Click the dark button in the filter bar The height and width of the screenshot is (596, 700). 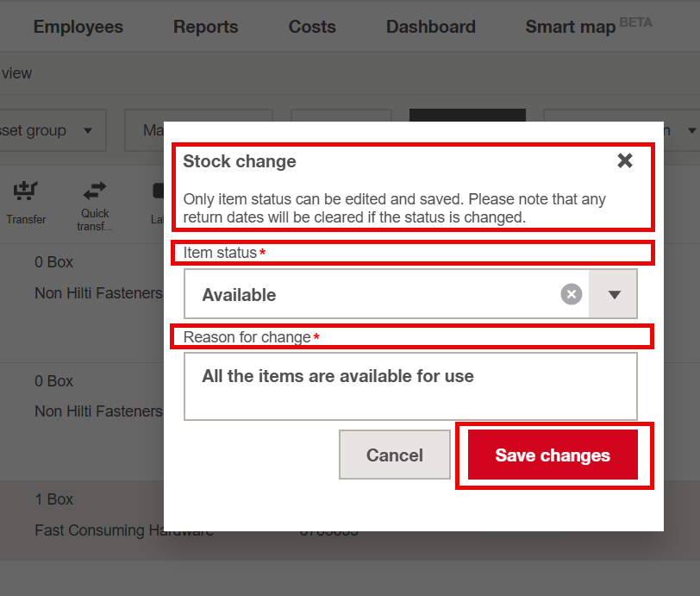(466, 115)
